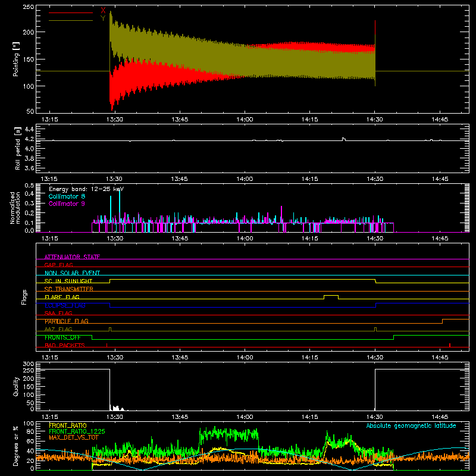Select the PARTICLE_FLAG label
The width and height of the screenshot is (476, 476).
pos(67,321)
